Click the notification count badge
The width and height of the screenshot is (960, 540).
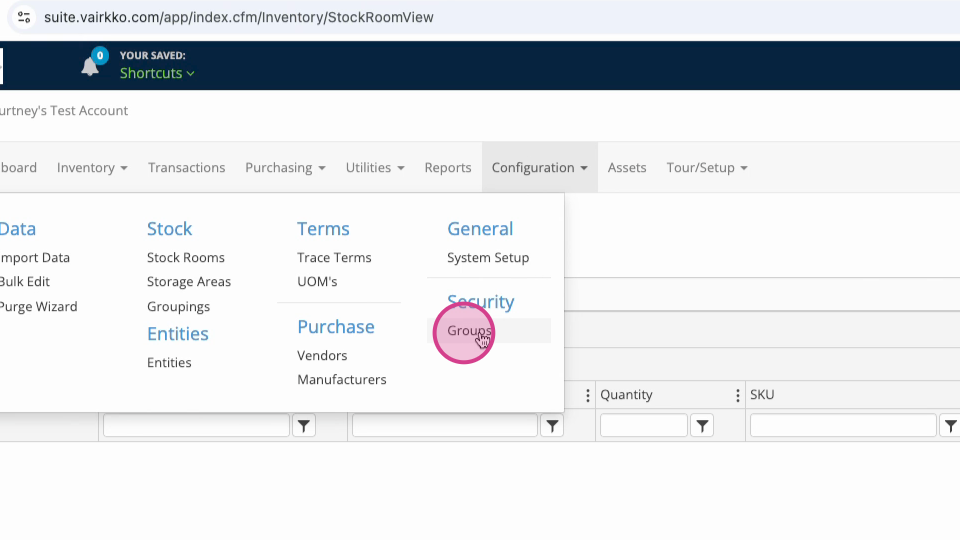point(100,56)
